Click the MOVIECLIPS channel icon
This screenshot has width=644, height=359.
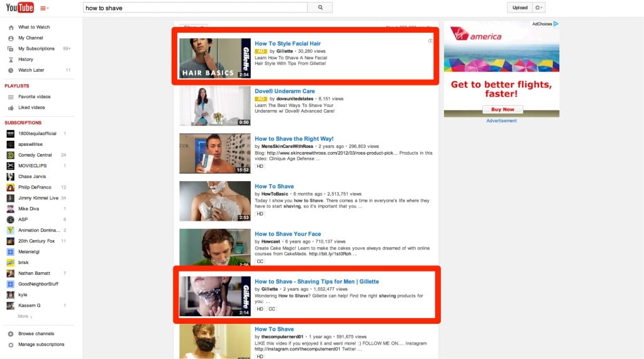[11, 165]
